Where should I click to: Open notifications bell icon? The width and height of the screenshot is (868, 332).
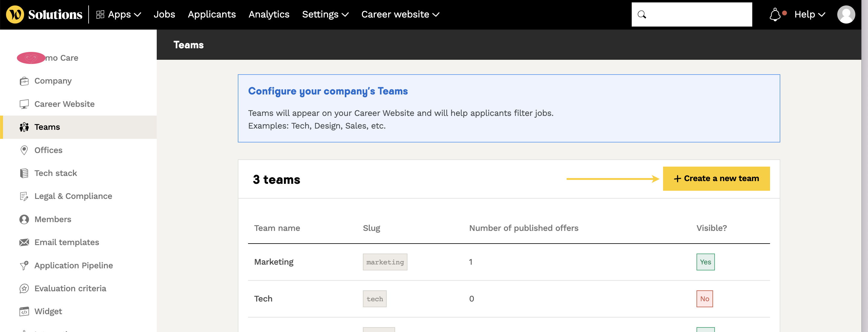(x=775, y=14)
